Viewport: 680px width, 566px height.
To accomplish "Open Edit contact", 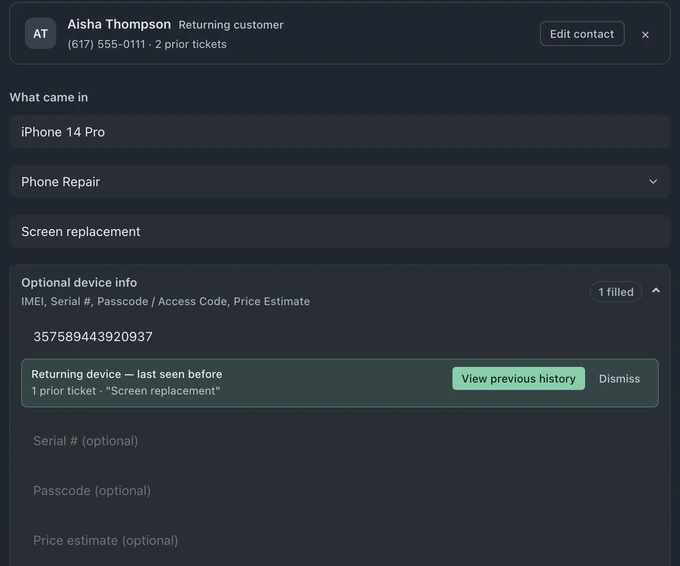I will [582, 34].
